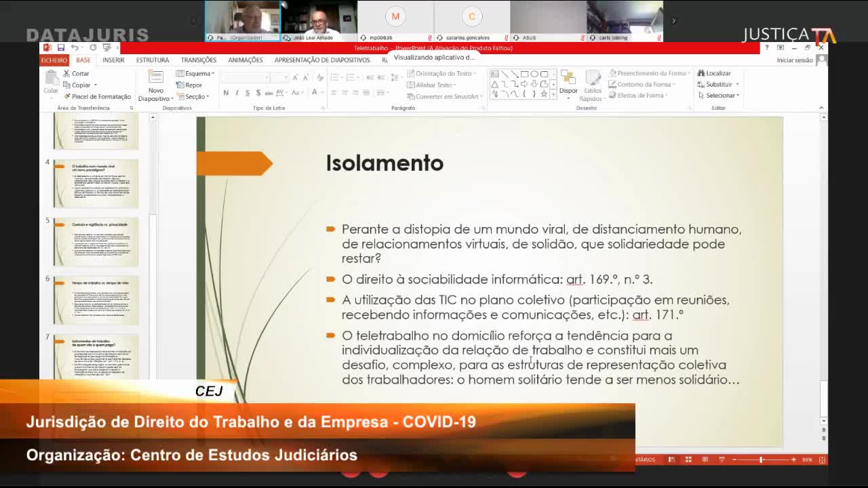Open the Esquema dropdown
868x488 pixels.
(x=195, y=73)
